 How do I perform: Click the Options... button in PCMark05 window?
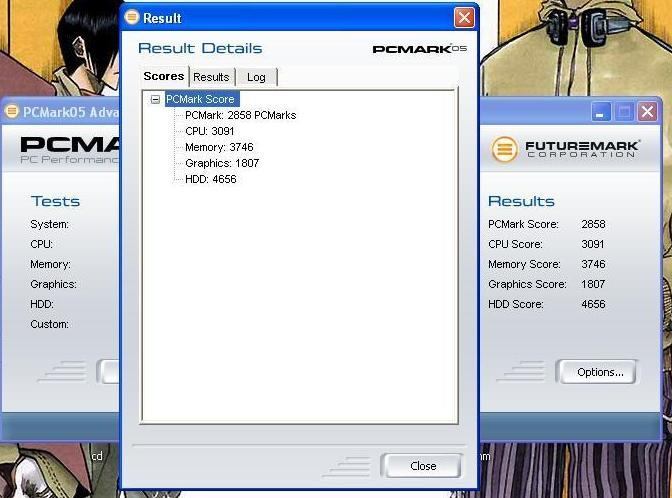[600, 372]
